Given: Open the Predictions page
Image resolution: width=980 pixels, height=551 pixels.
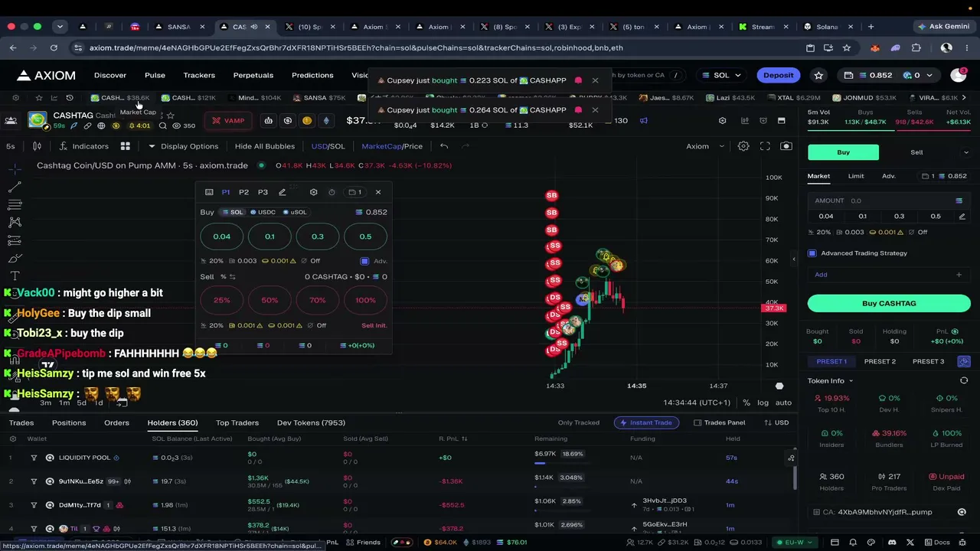Looking at the screenshot, I should point(312,75).
